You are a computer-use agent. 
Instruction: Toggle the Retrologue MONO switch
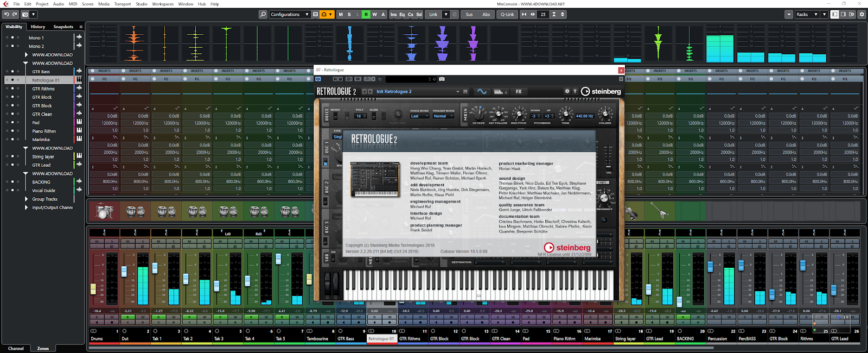(x=336, y=116)
